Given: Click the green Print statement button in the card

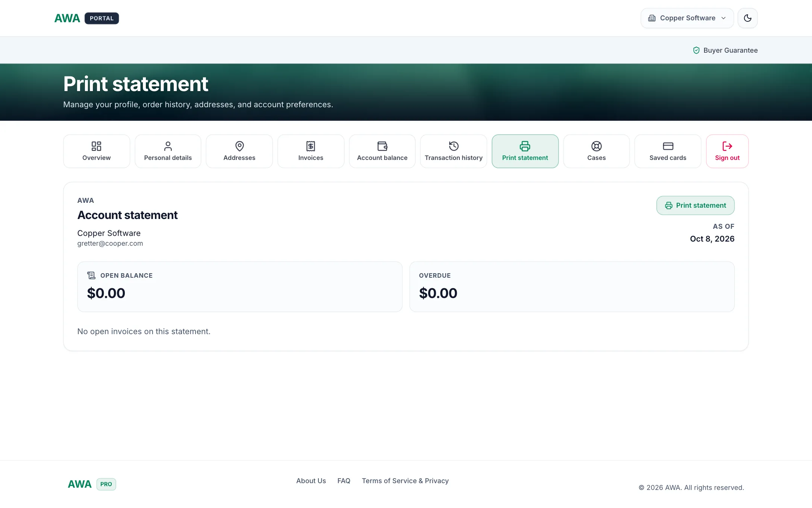Looking at the screenshot, I should pyautogui.click(x=695, y=205).
